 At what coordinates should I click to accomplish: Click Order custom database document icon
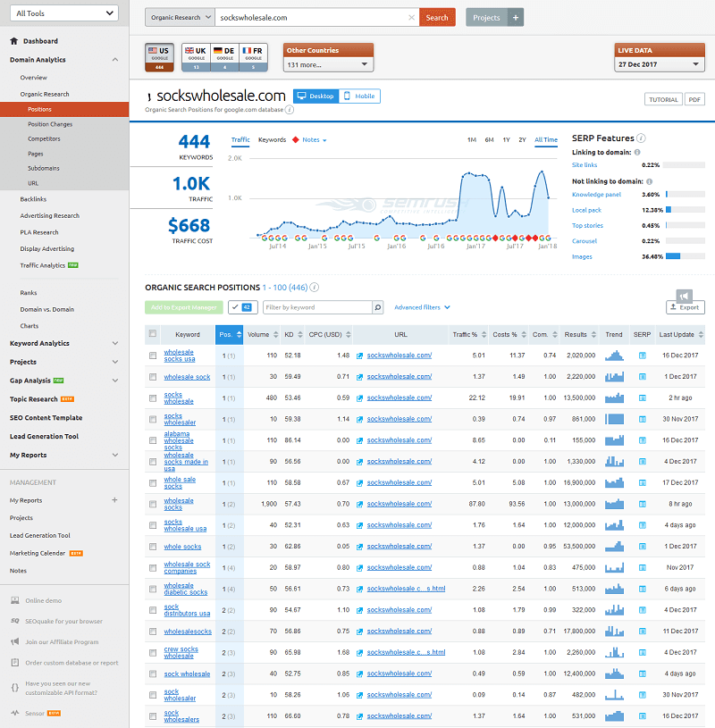15,663
